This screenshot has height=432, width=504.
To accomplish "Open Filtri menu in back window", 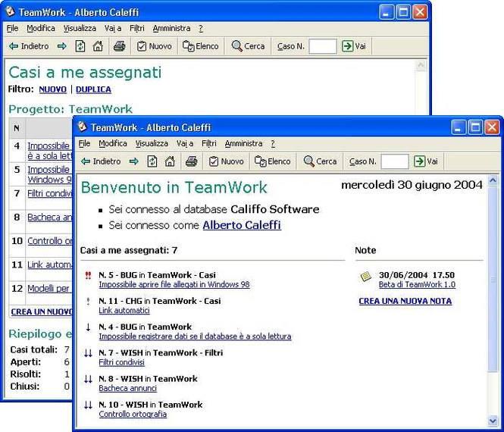I will (137, 29).
